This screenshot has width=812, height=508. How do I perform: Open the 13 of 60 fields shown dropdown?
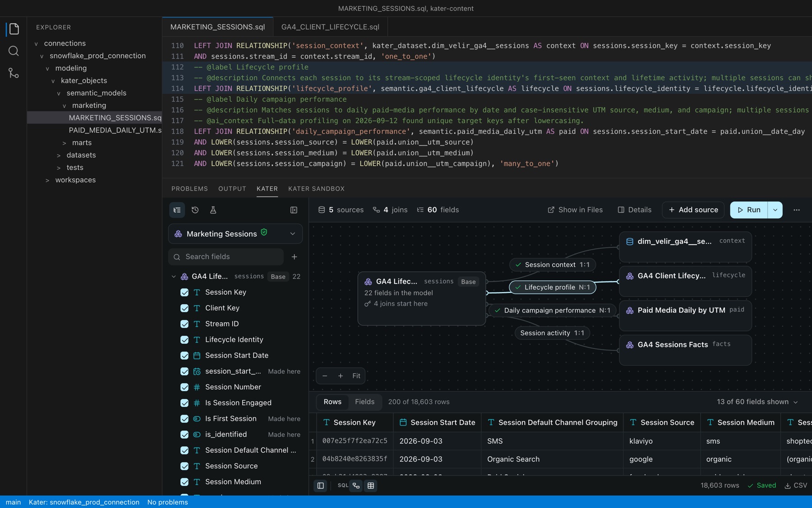(x=757, y=402)
